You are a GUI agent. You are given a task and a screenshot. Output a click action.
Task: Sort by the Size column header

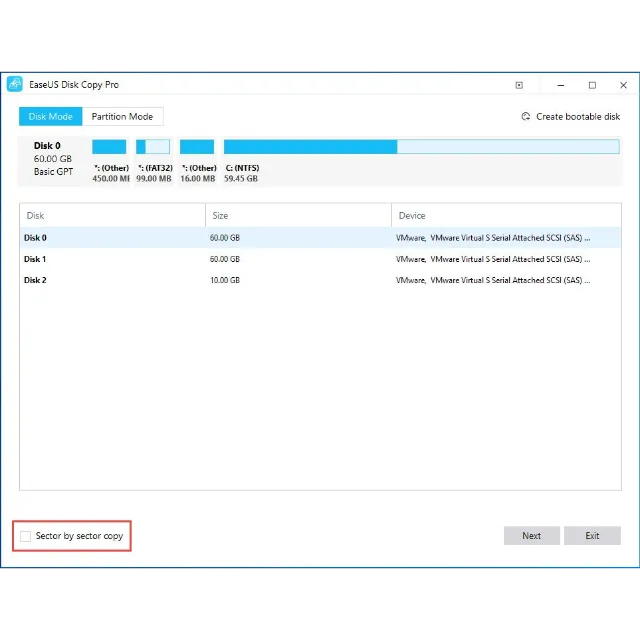298,215
